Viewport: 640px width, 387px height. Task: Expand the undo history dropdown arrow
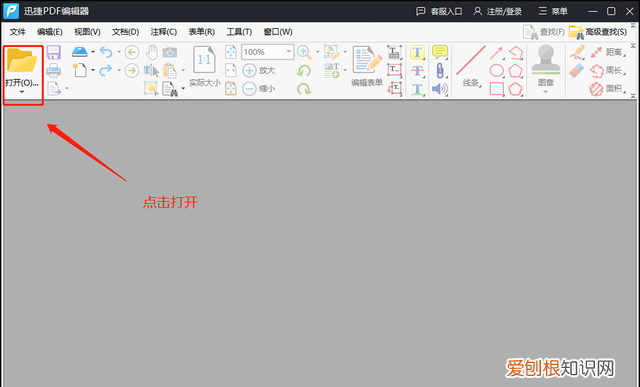click(119, 52)
